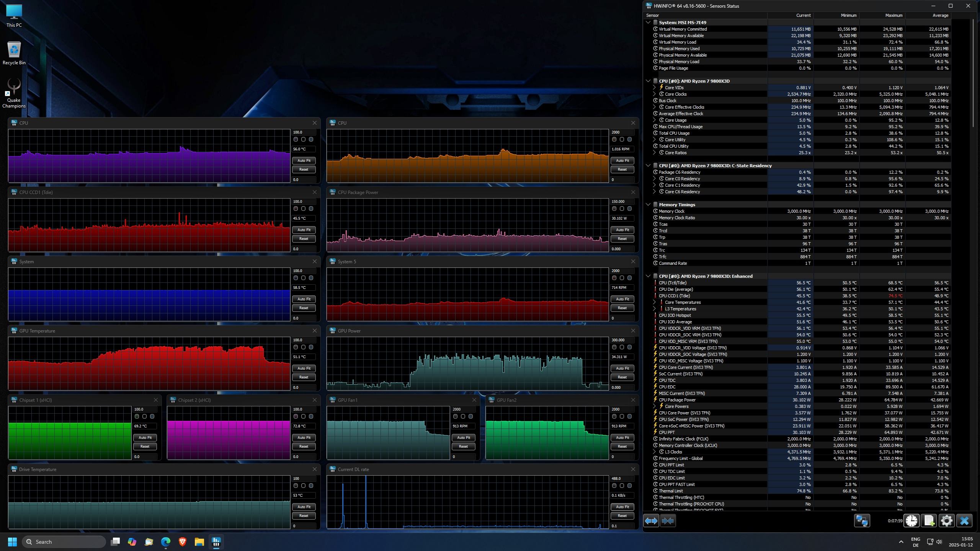Toggle leftmost circle in Current DL rate graph
The width and height of the screenshot is (980, 551).
[x=614, y=486]
